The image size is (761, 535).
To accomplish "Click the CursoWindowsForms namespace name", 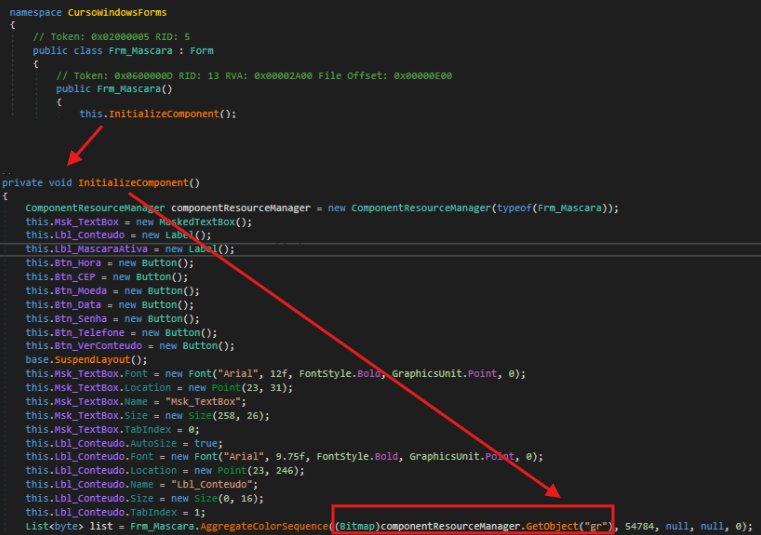I will [115, 12].
